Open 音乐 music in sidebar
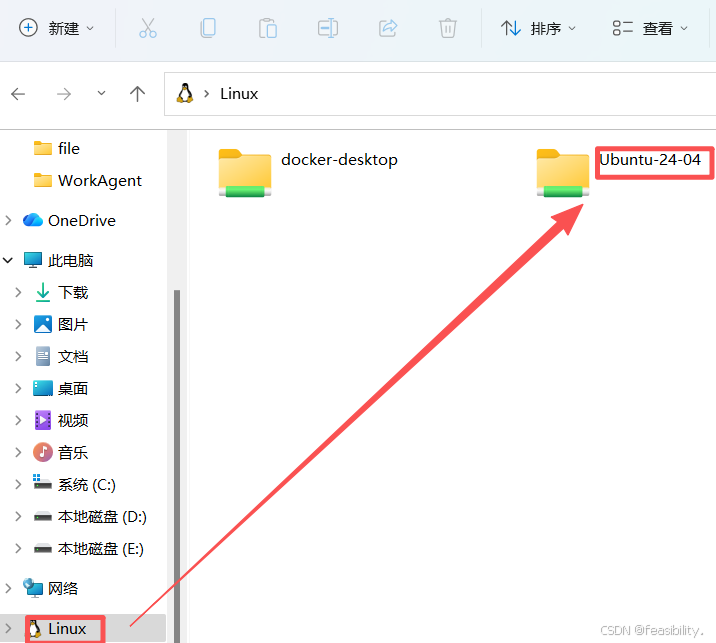 pos(61,453)
